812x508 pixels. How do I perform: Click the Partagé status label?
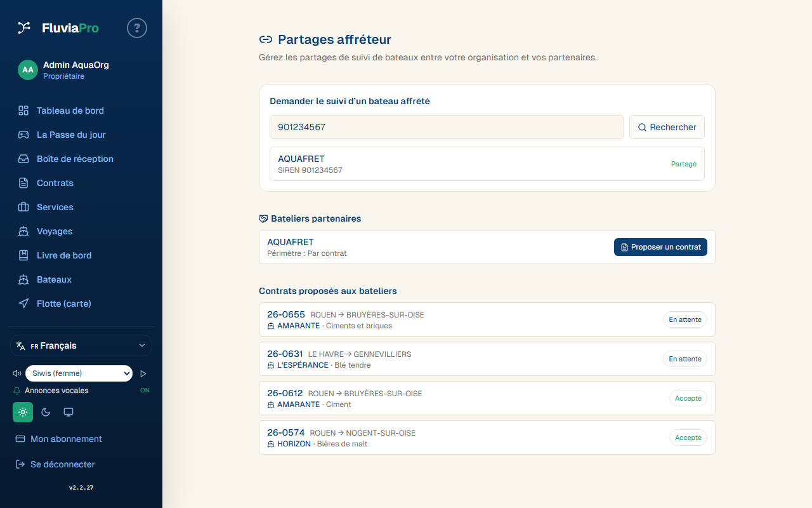click(x=684, y=164)
